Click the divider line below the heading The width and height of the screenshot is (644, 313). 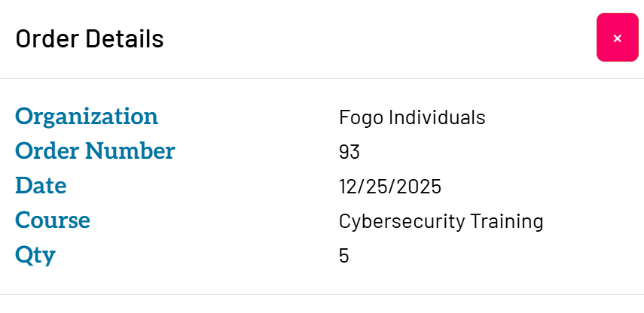(x=322, y=78)
